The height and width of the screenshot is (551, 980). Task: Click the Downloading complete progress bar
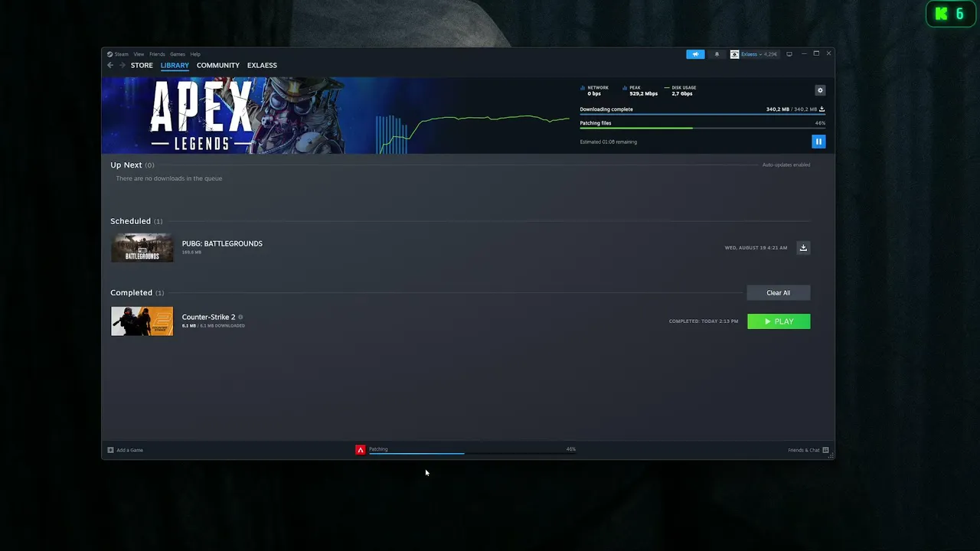(702, 114)
